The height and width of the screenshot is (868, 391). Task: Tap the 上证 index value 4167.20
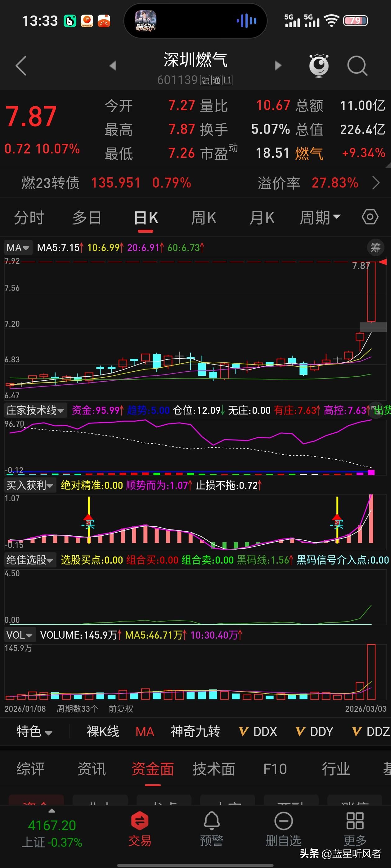click(x=52, y=826)
